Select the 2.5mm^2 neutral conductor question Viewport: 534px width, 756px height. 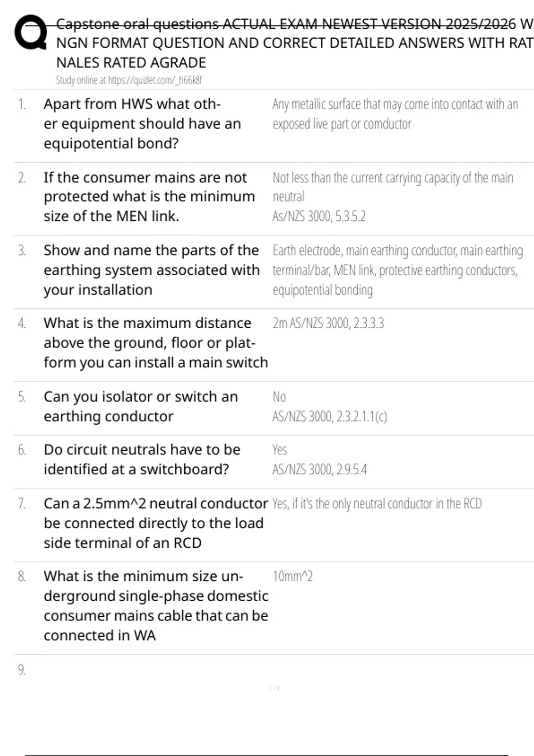click(155, 523)
